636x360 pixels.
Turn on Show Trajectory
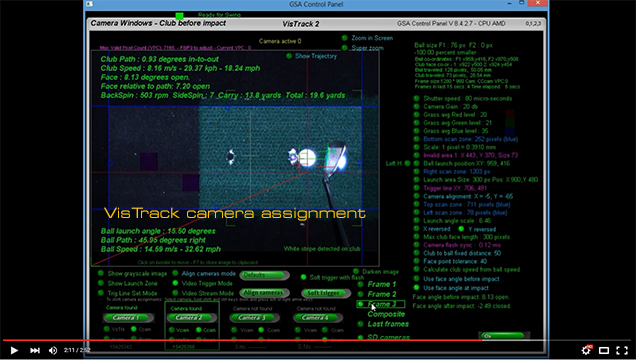(x=289, y=56)
